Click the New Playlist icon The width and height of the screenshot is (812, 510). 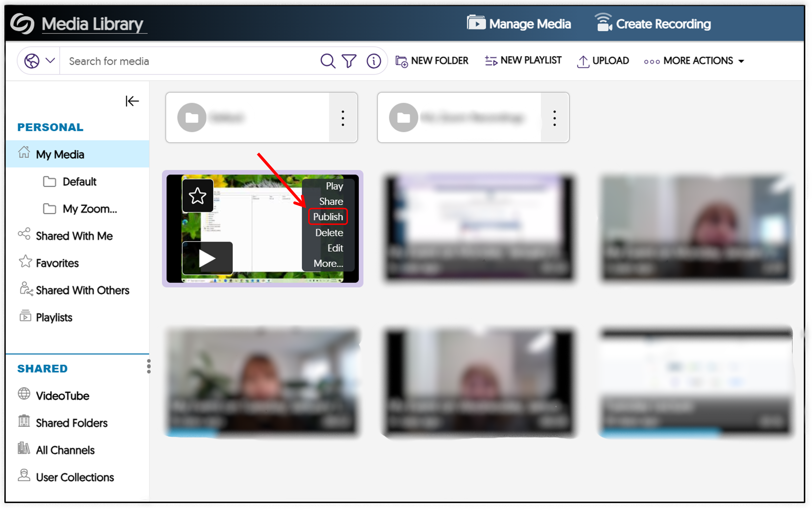pyautogui.click(x=491, y=61)
